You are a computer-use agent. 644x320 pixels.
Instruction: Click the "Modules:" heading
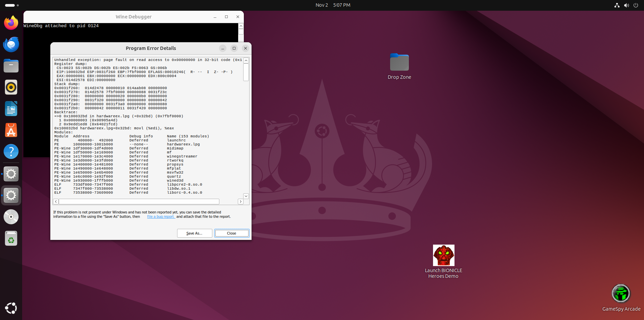63,132
